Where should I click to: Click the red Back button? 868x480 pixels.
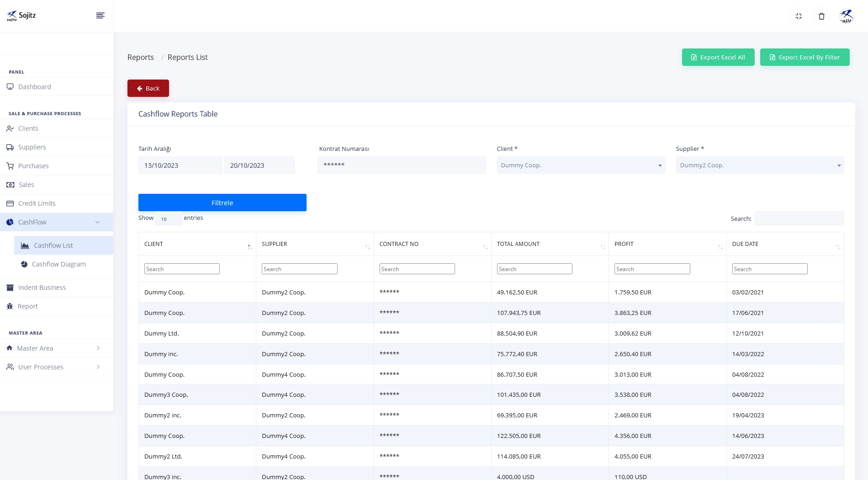tap(148, 88)
